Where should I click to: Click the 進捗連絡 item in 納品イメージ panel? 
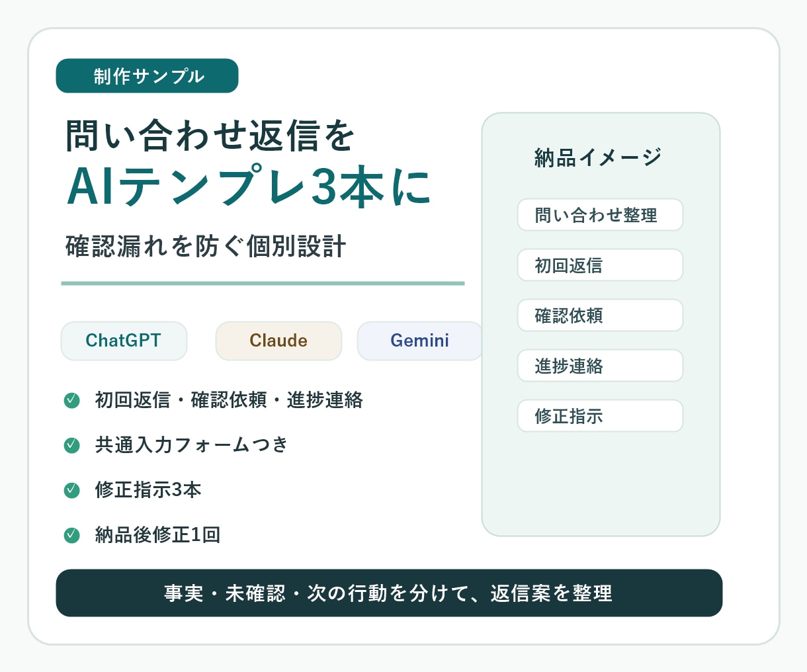[x=600, y=366]
